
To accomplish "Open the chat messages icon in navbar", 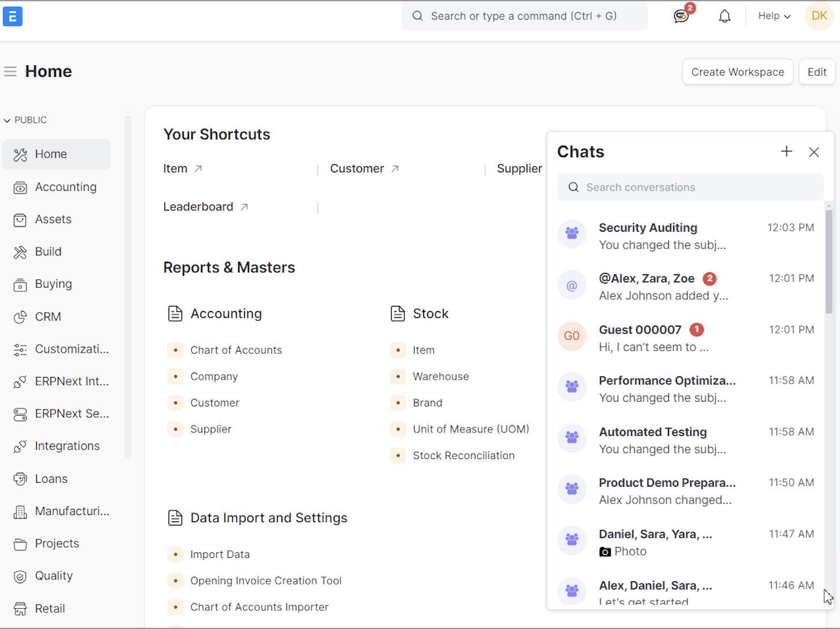I will click(x=681, y=16).
